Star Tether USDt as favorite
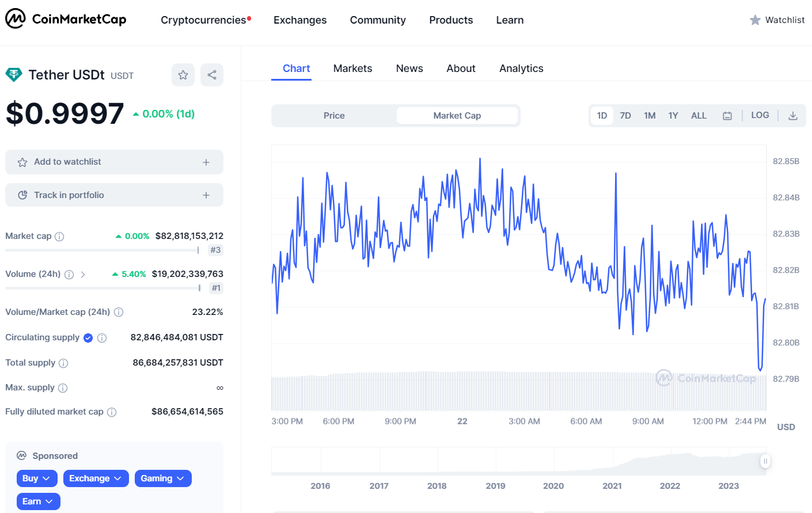The image size is (812, 513). pyautogui.click(x=183, y=75)
